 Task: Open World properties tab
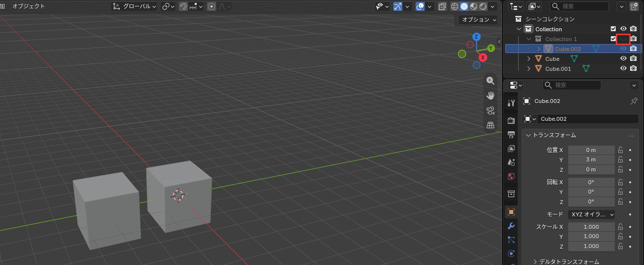tap(511, 176)
